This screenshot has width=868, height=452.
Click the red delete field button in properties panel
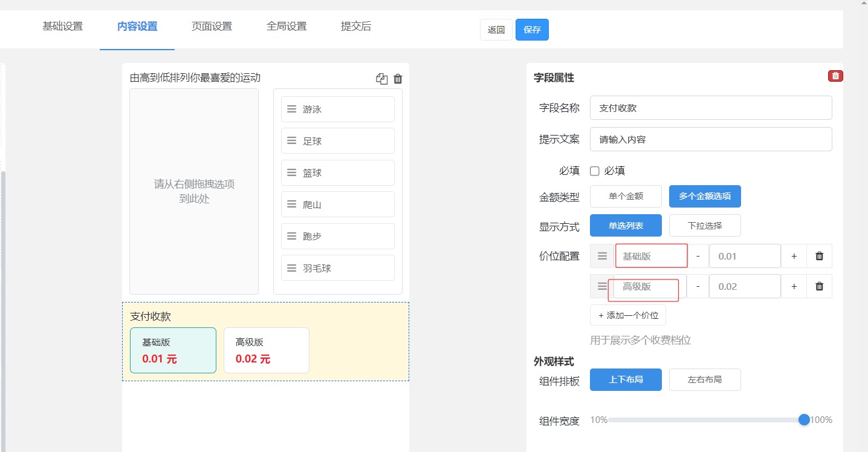(835, 76)
